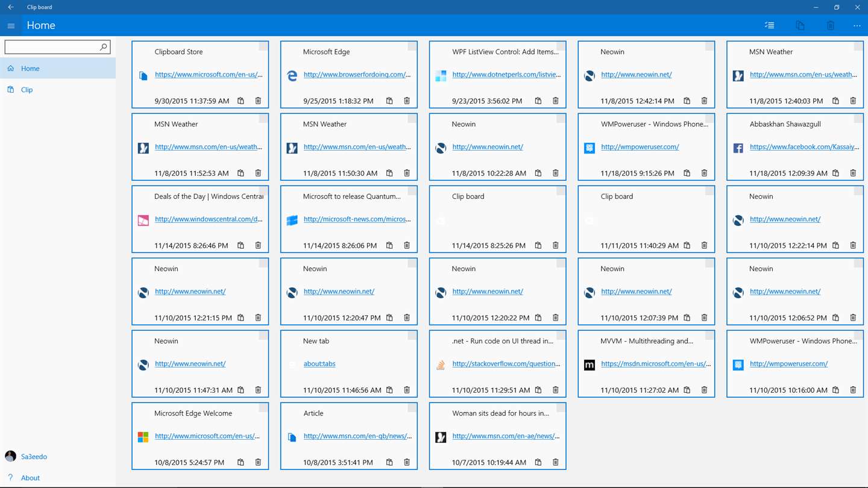This screenshot has height=488, width=868.
Task: Open the microsoft-news.com link
Action: coord(357,219)
